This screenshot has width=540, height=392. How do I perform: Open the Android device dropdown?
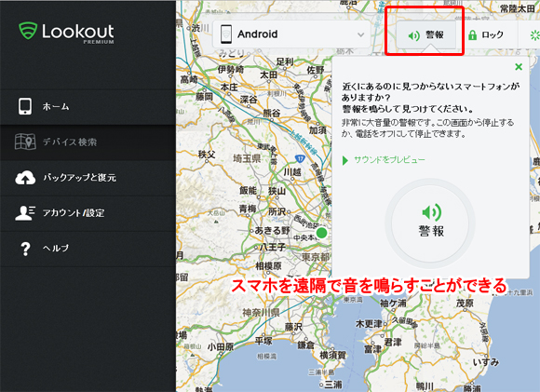[291, 34]
